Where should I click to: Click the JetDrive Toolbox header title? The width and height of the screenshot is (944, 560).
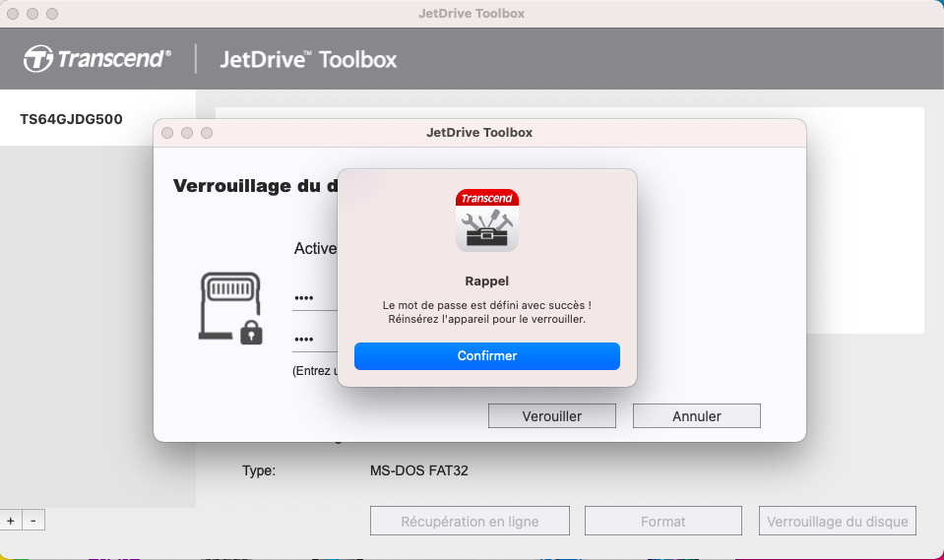click(x=308, y=59)
